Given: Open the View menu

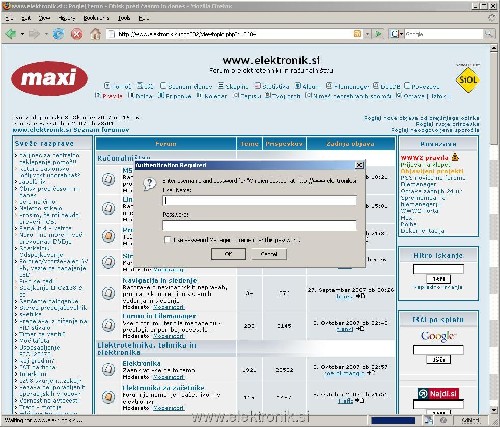Looking at the screenshot, I should point(44,18).
